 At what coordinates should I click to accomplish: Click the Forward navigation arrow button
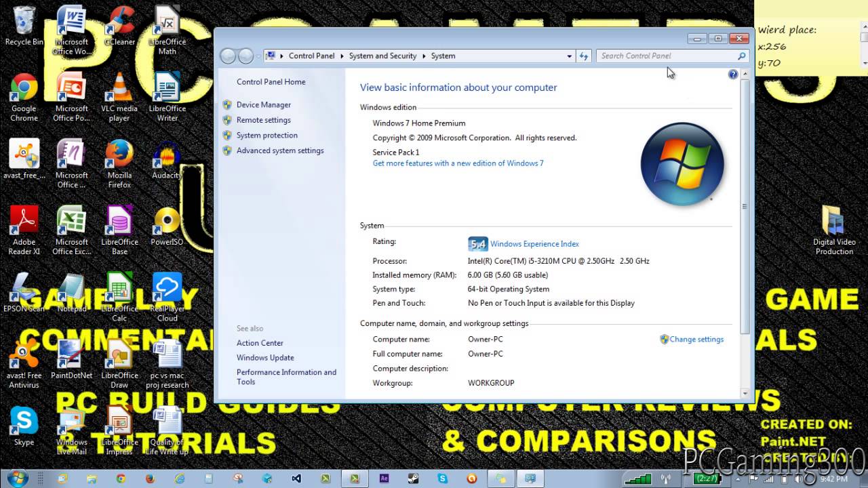(246, 56)
